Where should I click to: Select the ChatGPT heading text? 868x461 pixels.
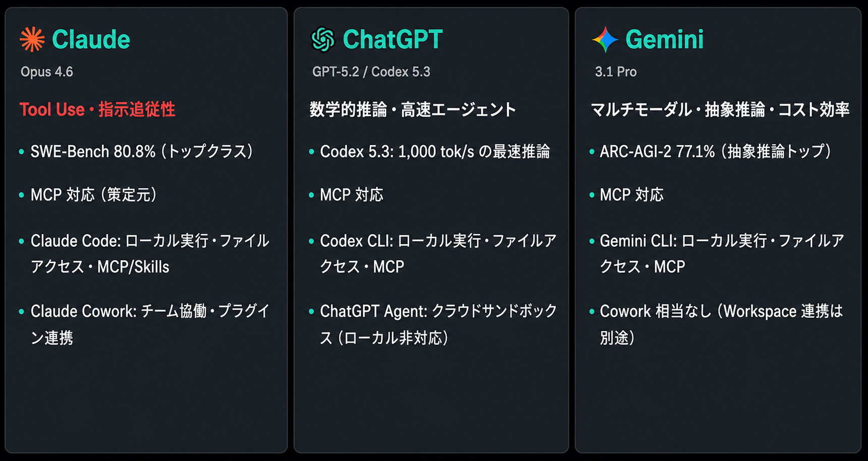[392, 39]
